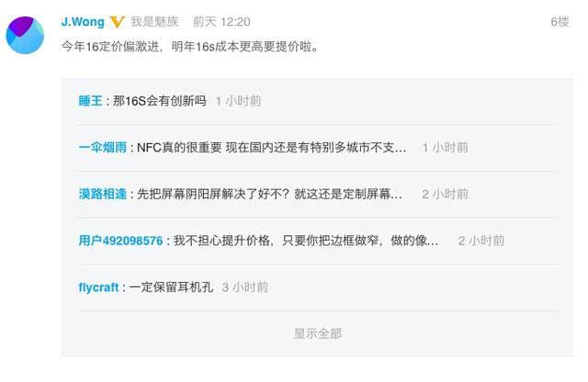Open the comment 那16S会有创新吗

(x=159, y=101)
